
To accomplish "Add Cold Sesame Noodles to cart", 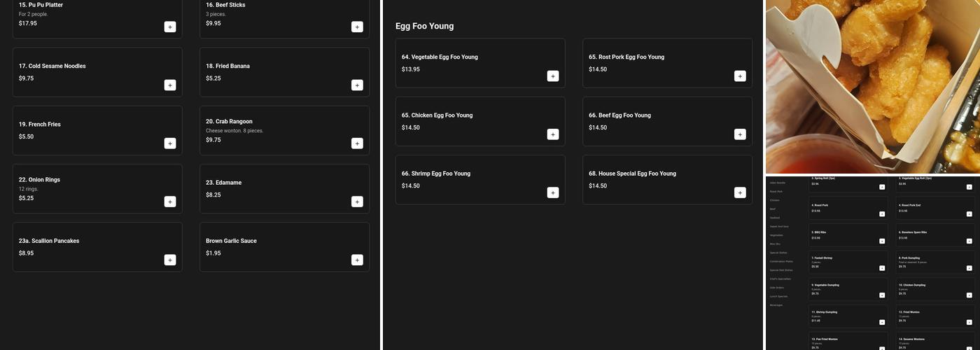I will (x=170, y=85).
